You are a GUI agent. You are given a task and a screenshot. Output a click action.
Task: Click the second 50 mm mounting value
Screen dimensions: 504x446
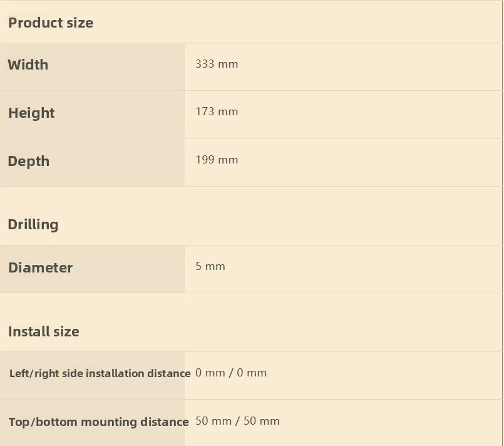(261, 421)
